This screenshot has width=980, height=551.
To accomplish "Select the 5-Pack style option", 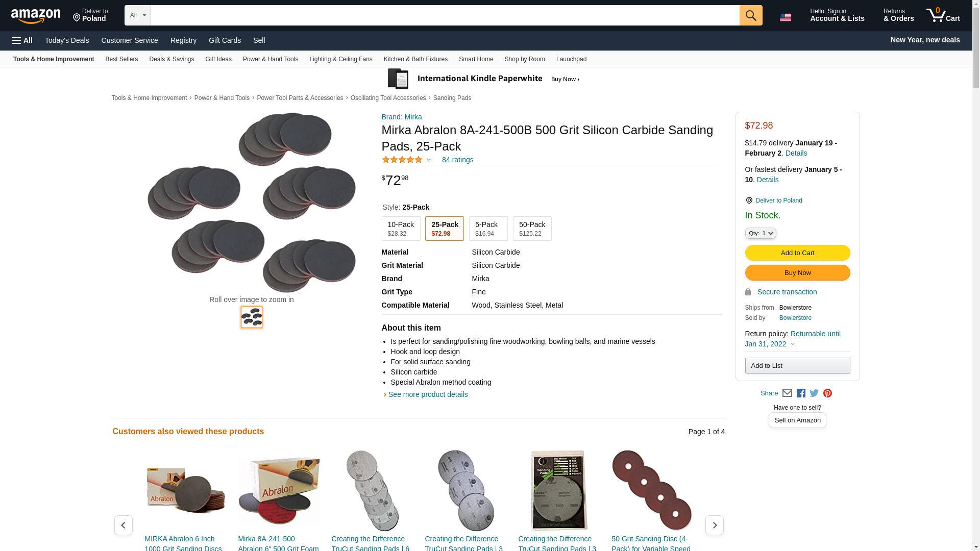I will [488, 229].
